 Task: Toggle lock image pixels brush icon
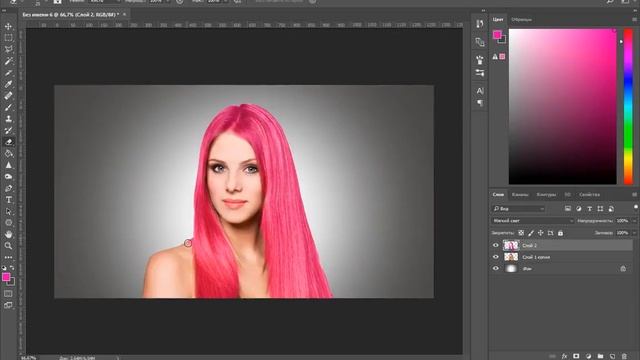pyautogui.click(x=531, y=233)
